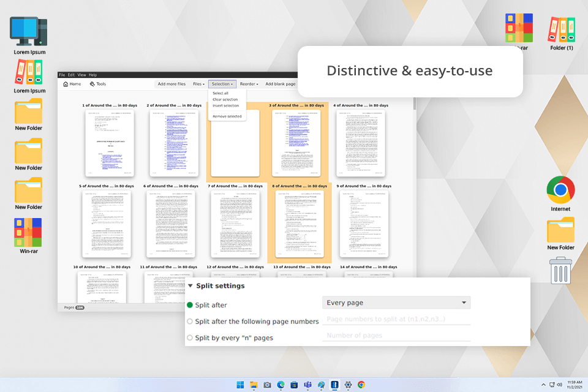Go to Home in the toolbar
This screenshot has height=392, width=588.
[x=72, y=84]
